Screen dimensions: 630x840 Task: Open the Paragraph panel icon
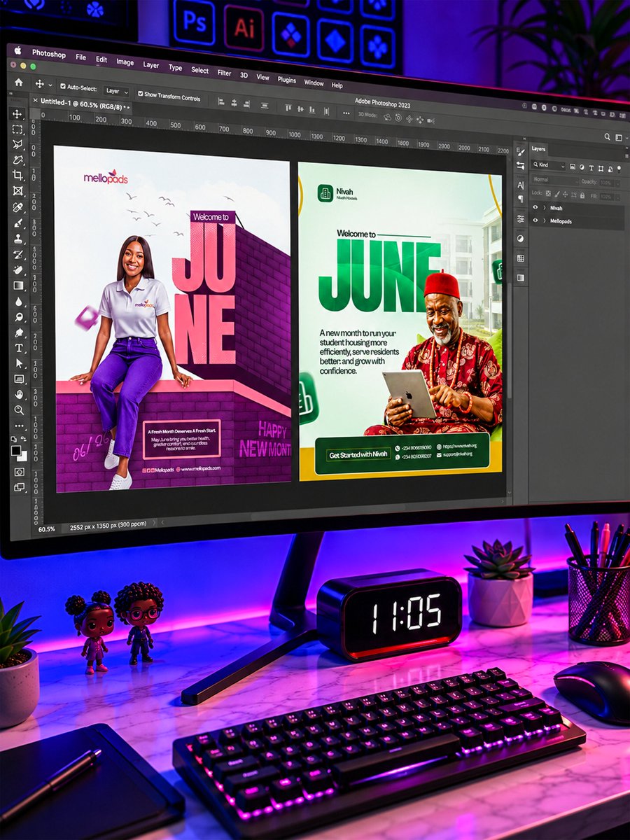tap(521, 199)
